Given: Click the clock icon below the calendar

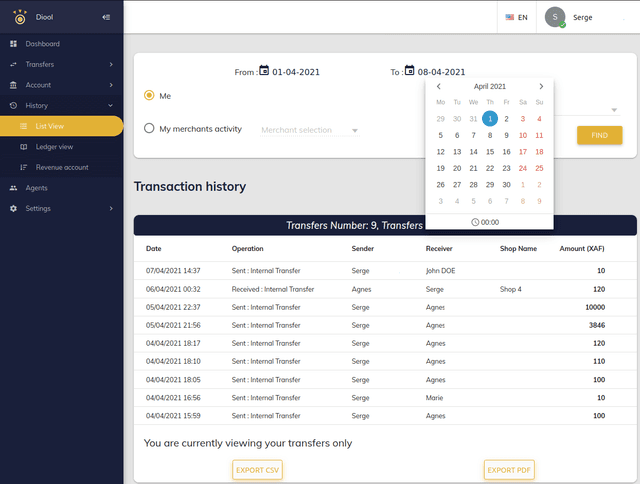Looking at the screenshot, I should pos(474,222).
